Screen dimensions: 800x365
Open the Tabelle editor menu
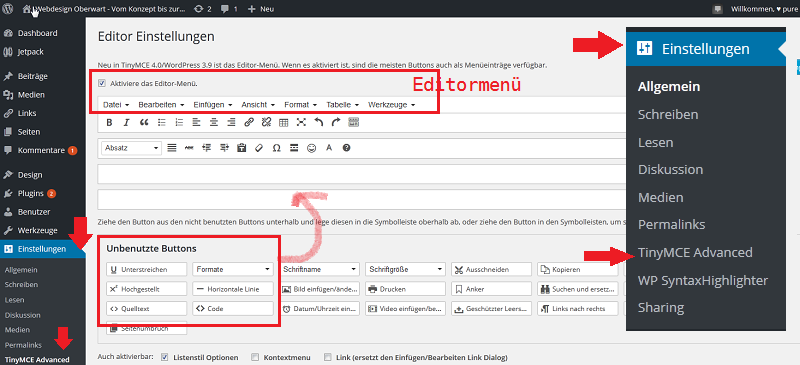342,105
